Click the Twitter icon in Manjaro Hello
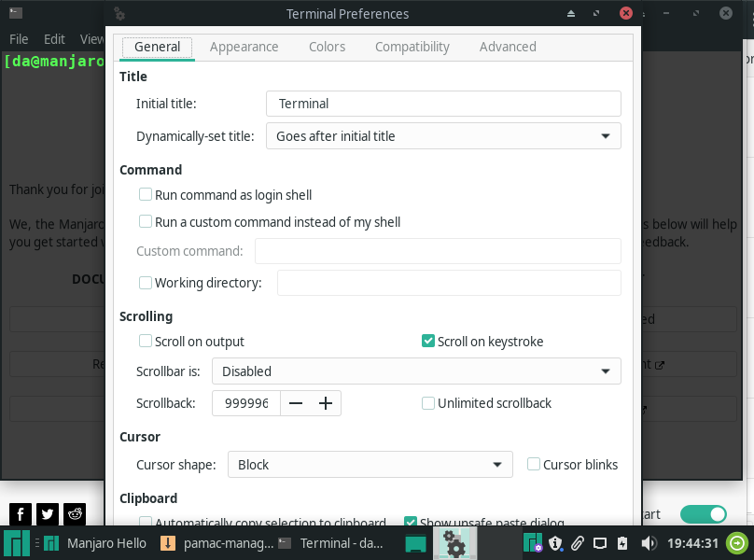This screenshot has height=560, width=754. click(x=47, y=513)
